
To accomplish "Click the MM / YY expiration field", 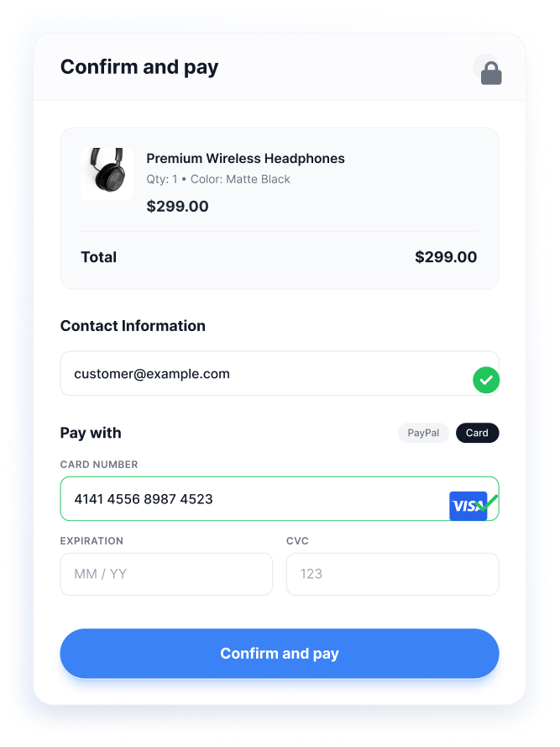I will (166, 574).
